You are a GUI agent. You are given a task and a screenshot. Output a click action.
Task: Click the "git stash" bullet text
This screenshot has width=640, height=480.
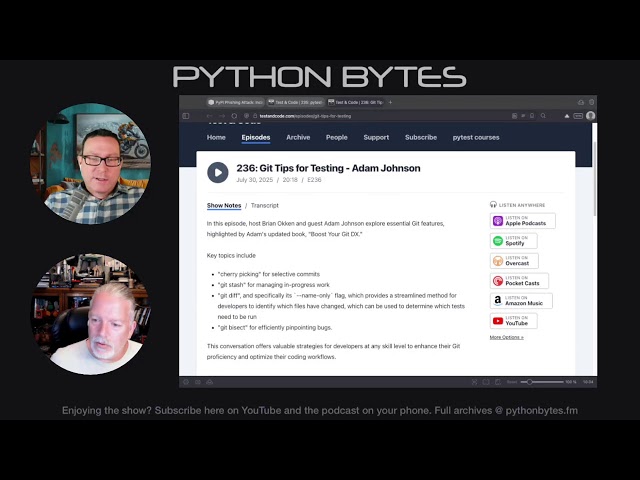coord(273,285)
